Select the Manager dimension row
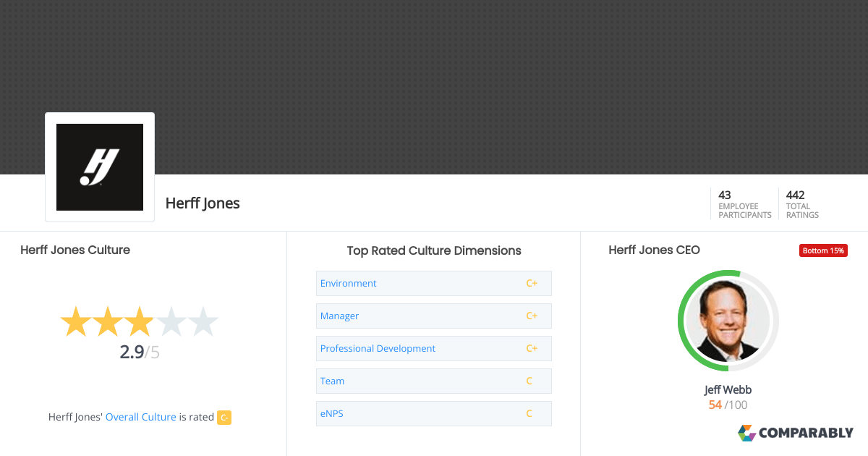This screenshot has height=456, width=868. tap(433, 316)
